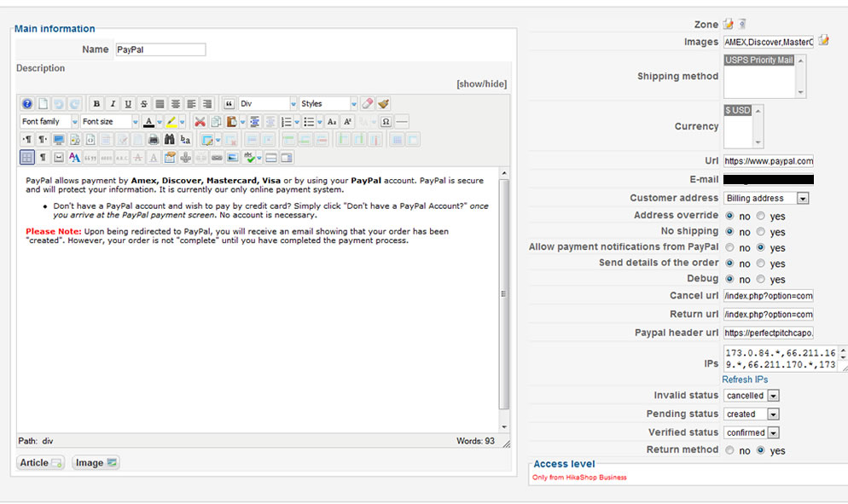Open the Pending status dropdown

click(752, 414)
